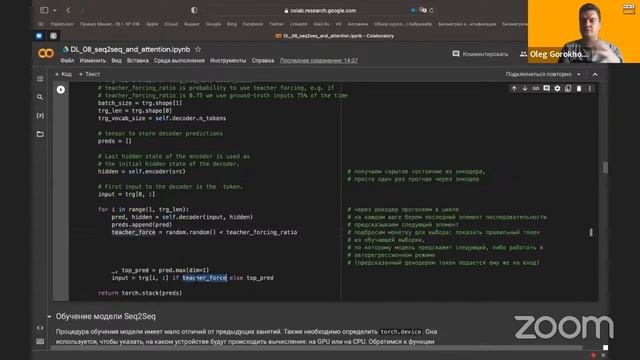Delete the current cell
The image size is (640, 360).
(579, 89)
